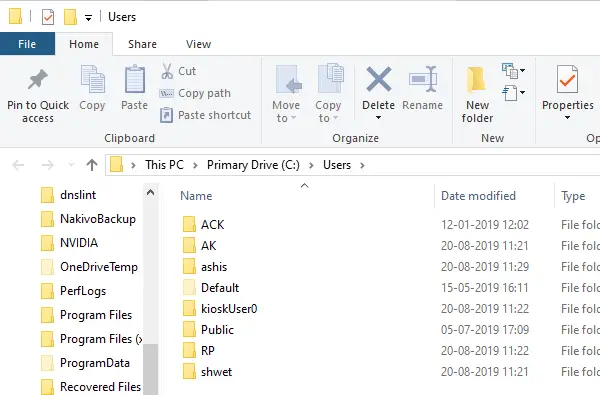
Task: Expand the Delete options dropdown arrow
Action: point(378,118)
